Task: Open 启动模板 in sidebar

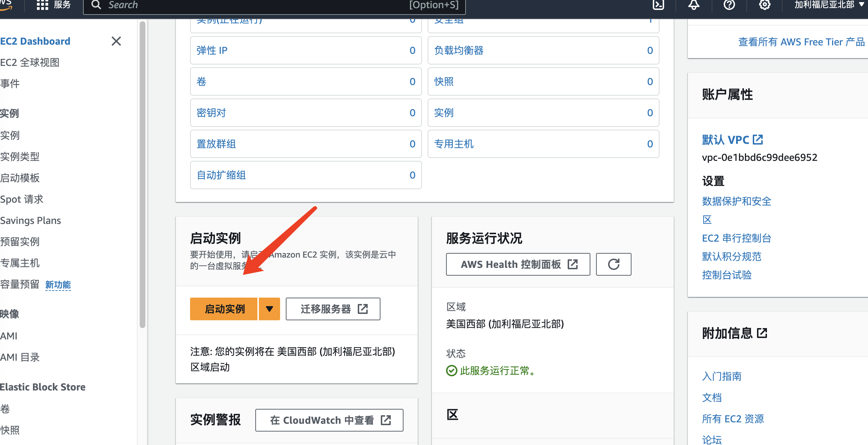Action: [x=20, y=178]
